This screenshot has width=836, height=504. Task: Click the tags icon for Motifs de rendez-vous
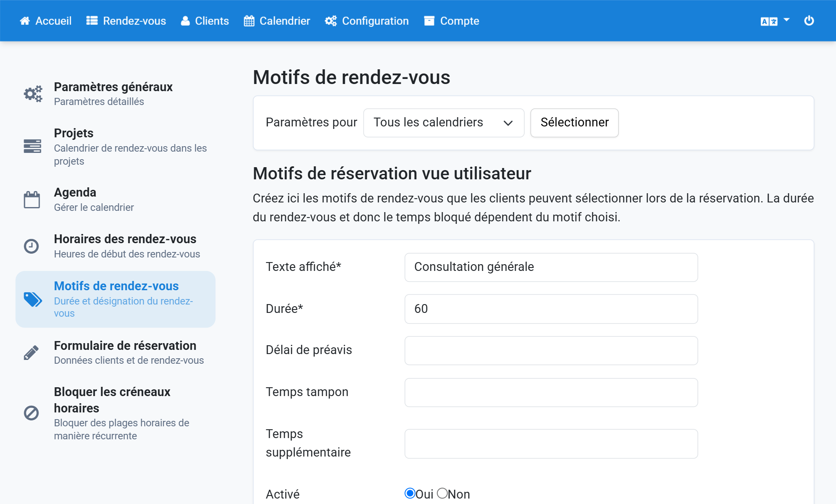(x=33, y=299)
